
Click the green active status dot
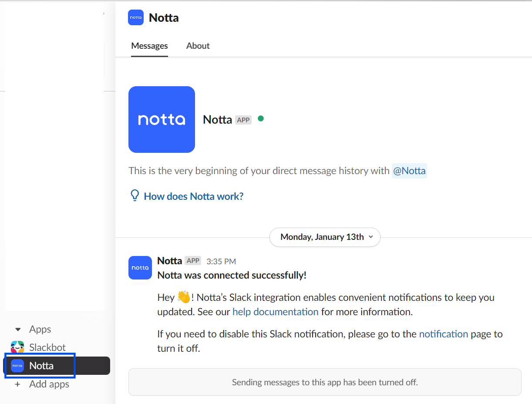click(261, 118)
